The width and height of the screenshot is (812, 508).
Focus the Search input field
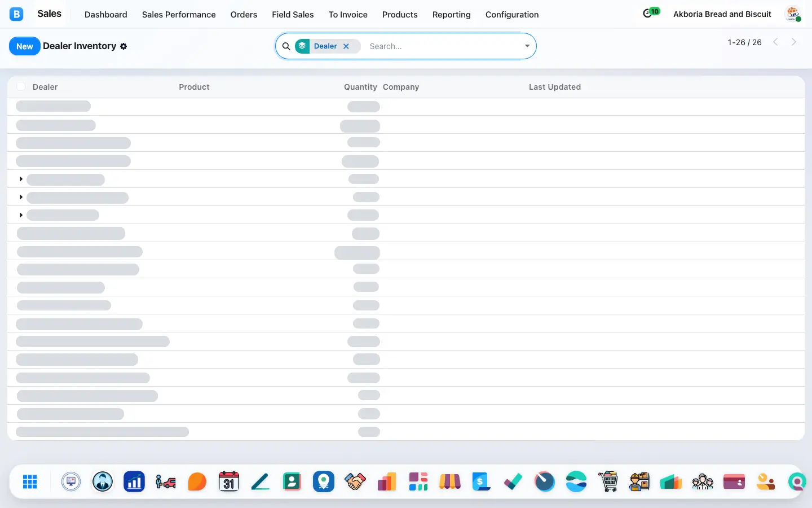click(x=443, y=46)
